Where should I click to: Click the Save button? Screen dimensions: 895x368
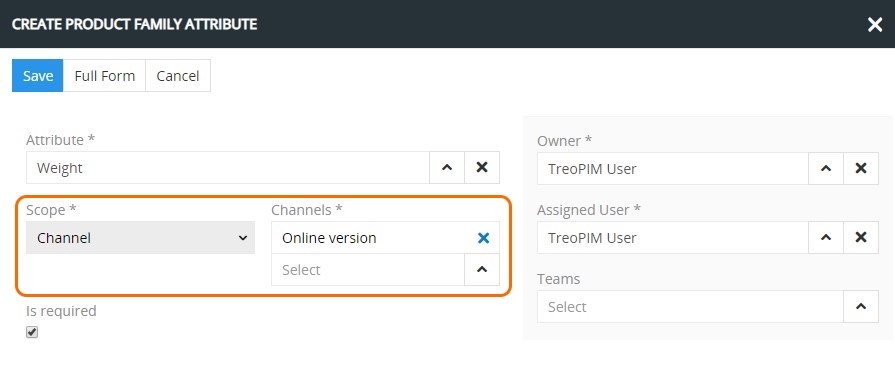click(38, 75)
